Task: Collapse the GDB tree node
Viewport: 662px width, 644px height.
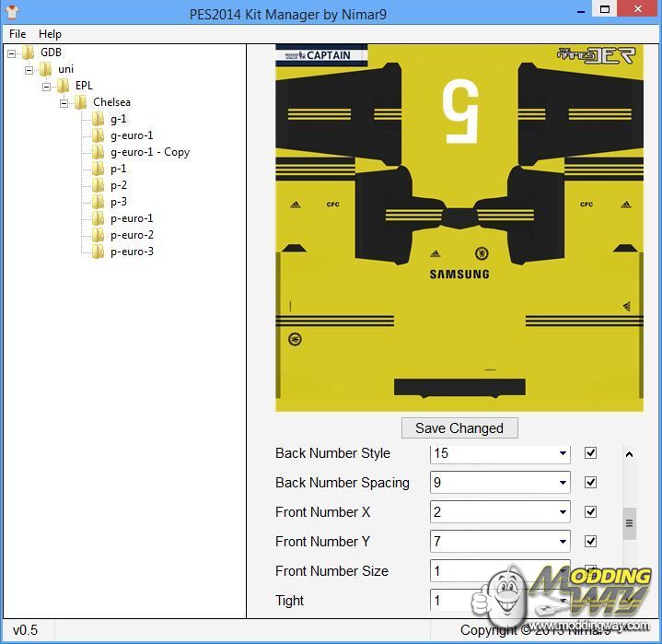Action: click(x=12, y=53)
